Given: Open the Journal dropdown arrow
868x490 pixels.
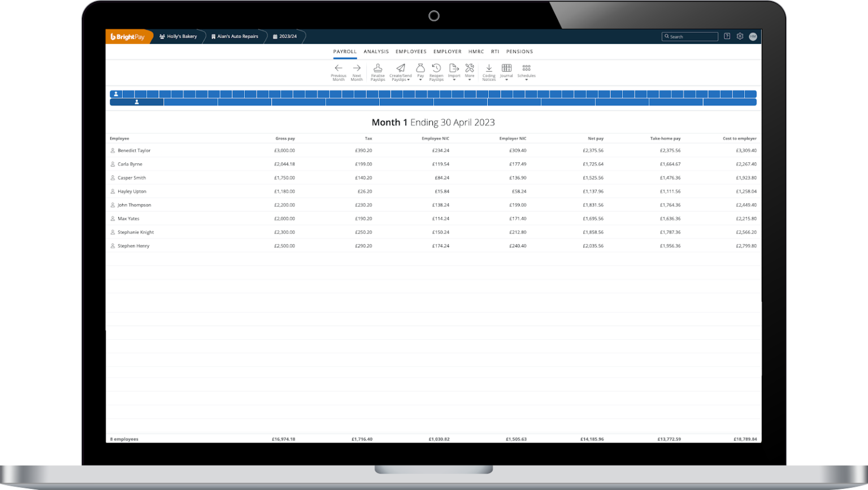Looking at the screenshot, I should pos(506,80).
